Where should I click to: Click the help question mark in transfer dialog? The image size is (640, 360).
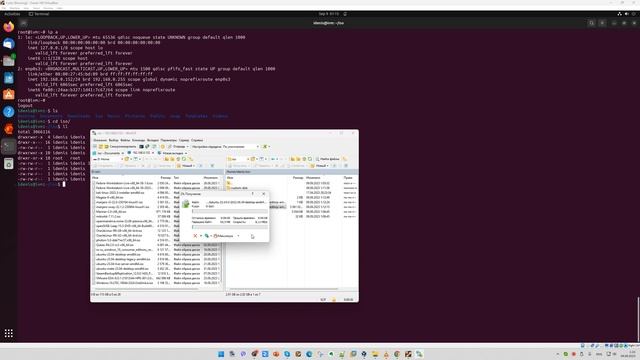tap(253, 194)
